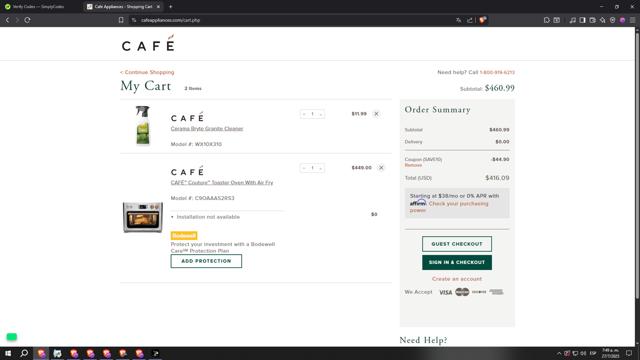Open the Windows notification center

629,353
